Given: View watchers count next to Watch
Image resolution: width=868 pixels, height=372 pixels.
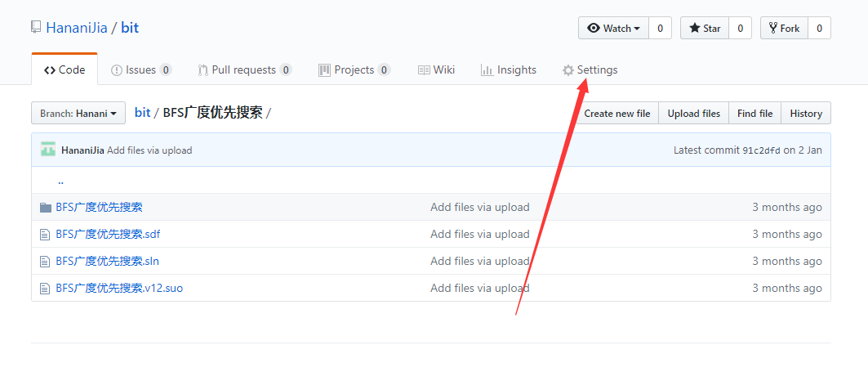Looking at the screenshot, I should [x=660, y=28].
